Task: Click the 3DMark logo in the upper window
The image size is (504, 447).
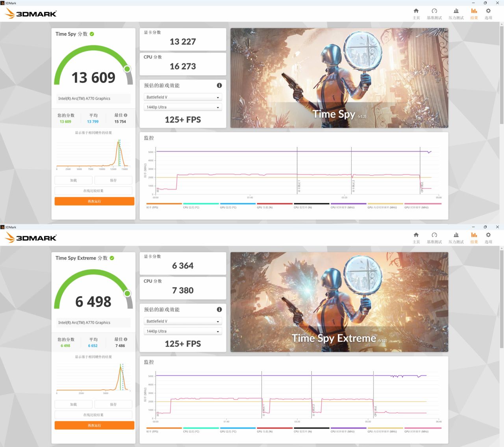Action: (x=31, y=14)
